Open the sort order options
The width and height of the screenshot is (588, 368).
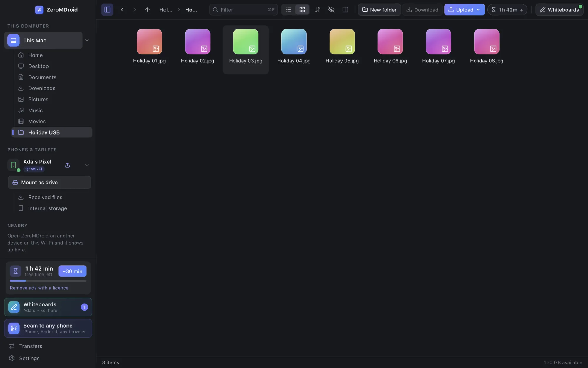317,10
